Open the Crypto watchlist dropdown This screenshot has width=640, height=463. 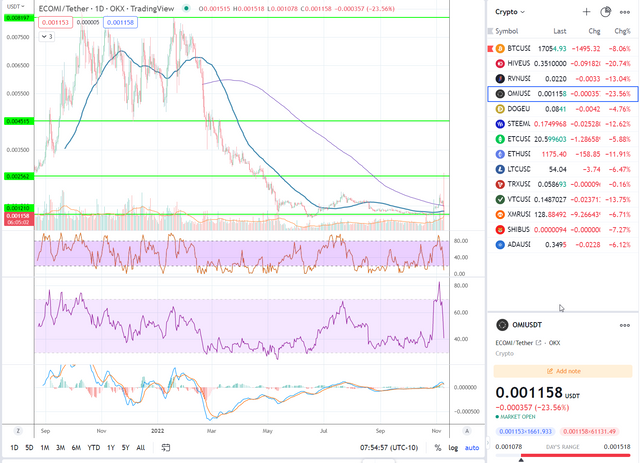point(510,12)
